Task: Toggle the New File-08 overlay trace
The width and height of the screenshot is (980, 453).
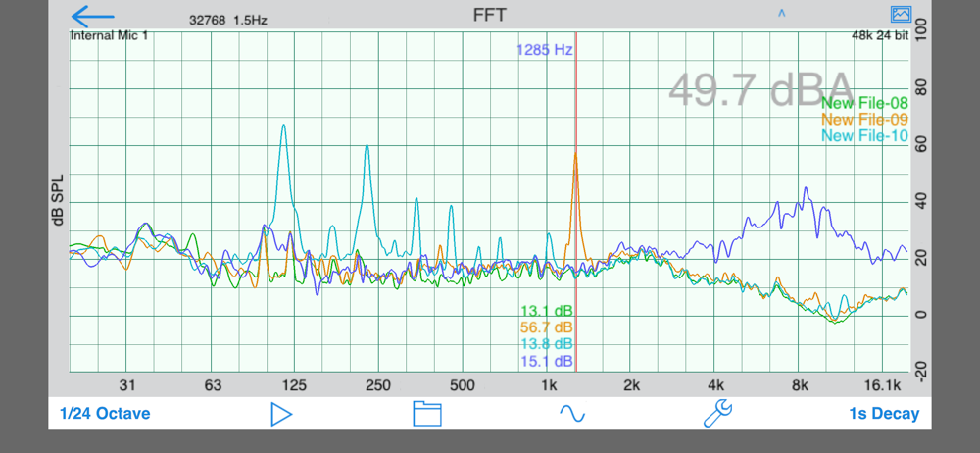Action: point(864,103)
